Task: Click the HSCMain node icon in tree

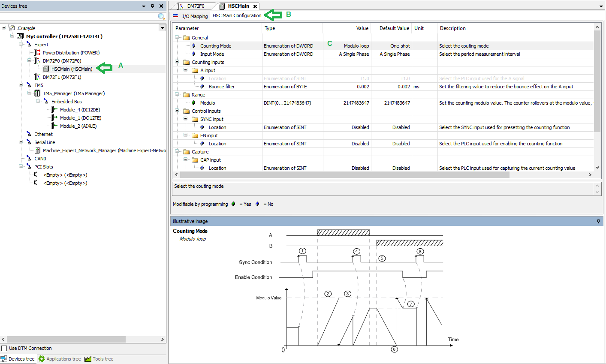Action: pyautogui.click(x=46, y=69)
